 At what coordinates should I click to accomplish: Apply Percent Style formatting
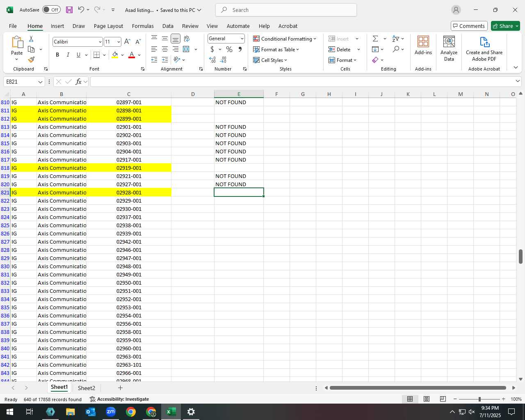pos(229,49)
